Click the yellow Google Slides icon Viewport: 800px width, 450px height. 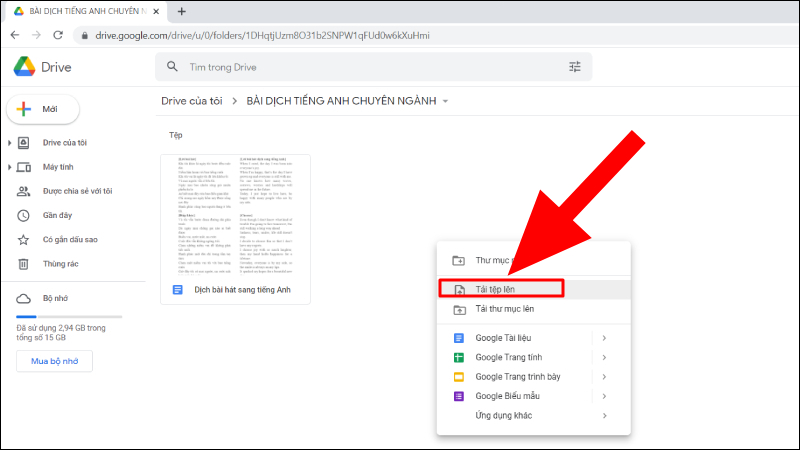pos(459,377)
